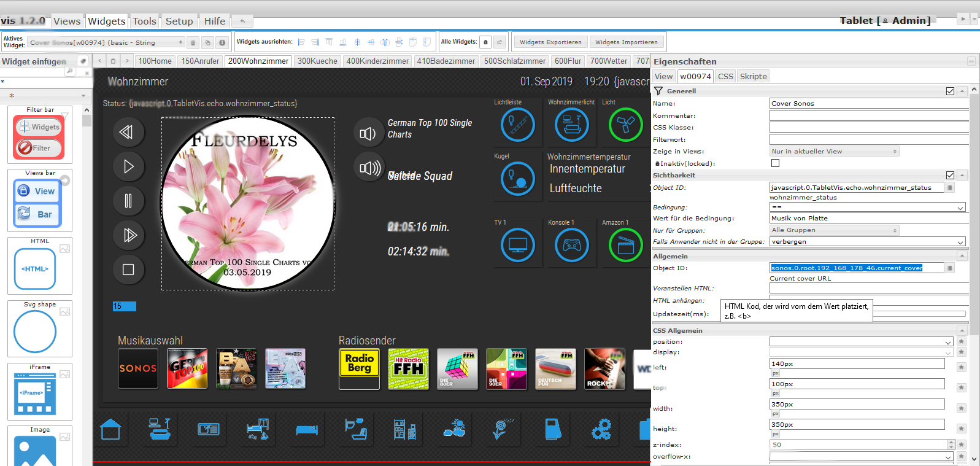980x466 pixels.
Task: Toggle the Wohnzimmerlicht icon
Action: coord(572,125)
